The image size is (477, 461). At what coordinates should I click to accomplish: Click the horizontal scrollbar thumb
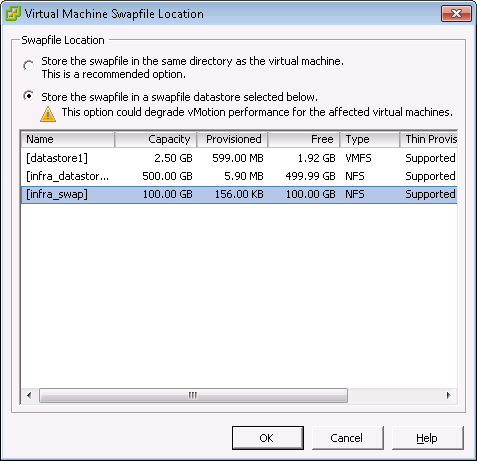193,395
